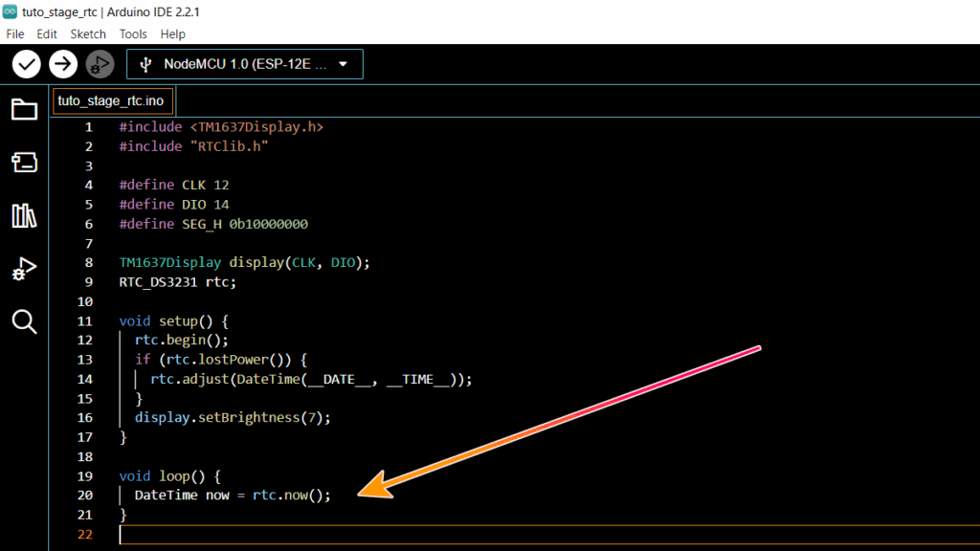Open the NodeMCU 1.0 board selector dropdown
Screen dimensions: 980x551
pyautogui.click(x=244, y=64)
